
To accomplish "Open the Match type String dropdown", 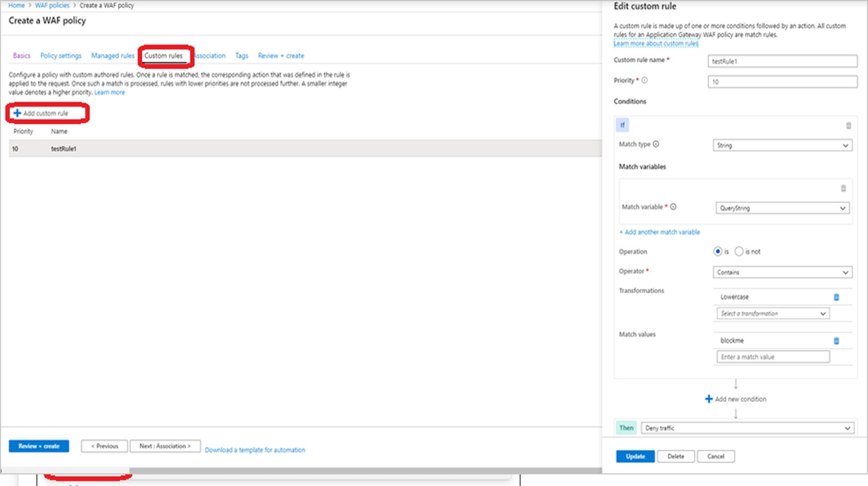I will [x=782, y=146].
